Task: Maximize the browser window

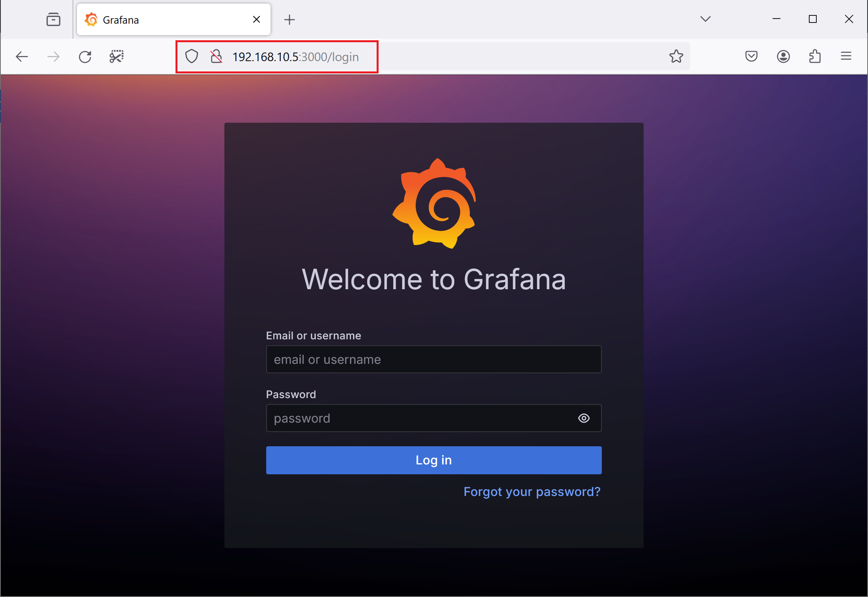Action: pyautogui.click(x=813, y=19)
